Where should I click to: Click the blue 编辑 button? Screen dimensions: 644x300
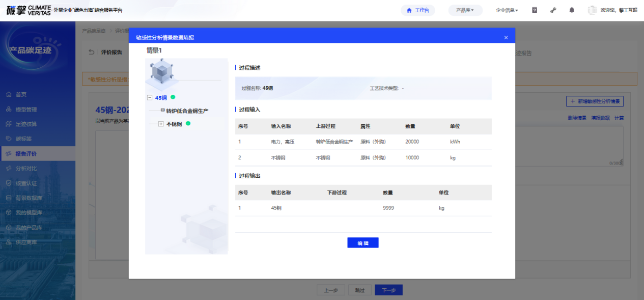(x=362, y=243)
